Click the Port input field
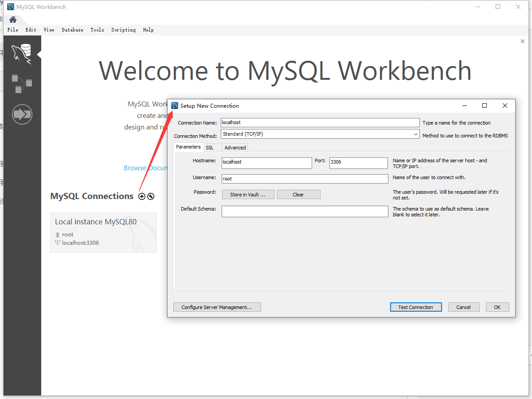The width and height of the screenshot is (532, 399). point(358,163)
